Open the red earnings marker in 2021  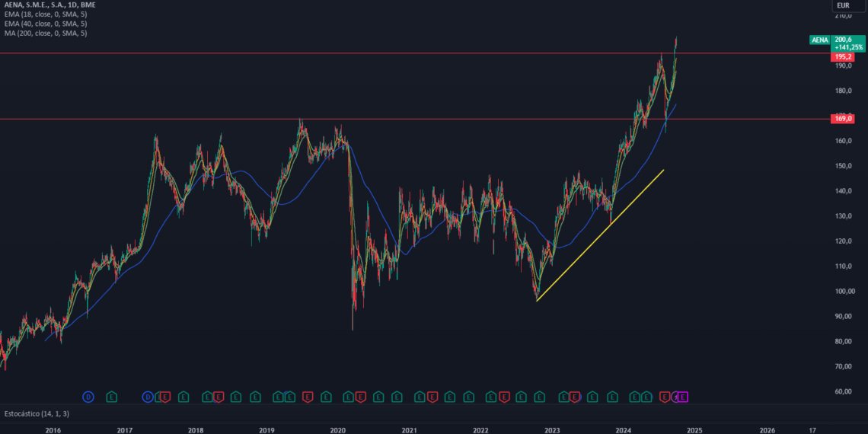[x=432, y=397]
